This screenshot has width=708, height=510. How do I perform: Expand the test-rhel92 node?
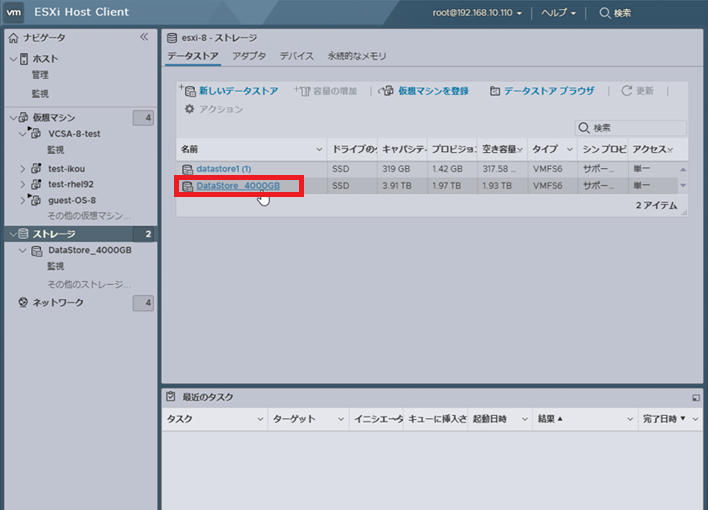tap(23, 184)
